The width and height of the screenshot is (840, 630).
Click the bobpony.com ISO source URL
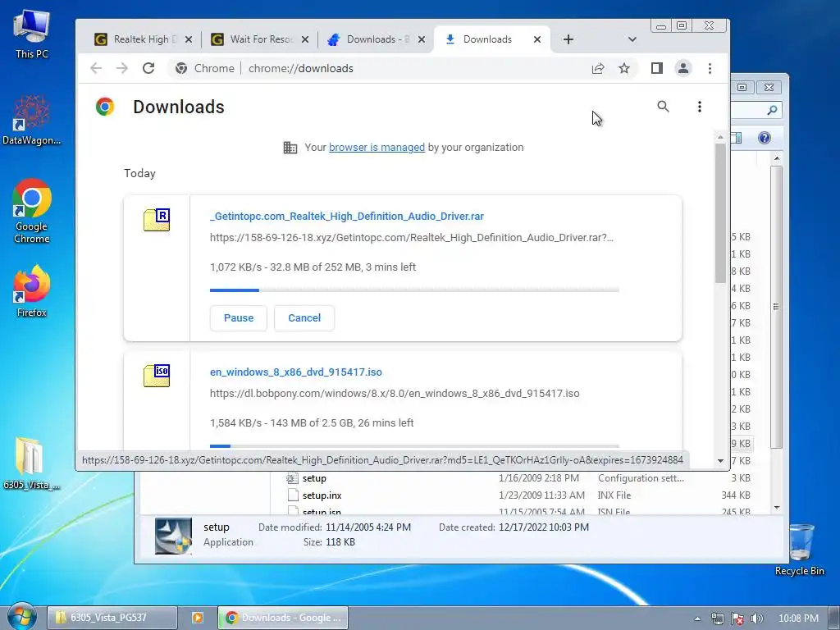(x=395, y=393)
